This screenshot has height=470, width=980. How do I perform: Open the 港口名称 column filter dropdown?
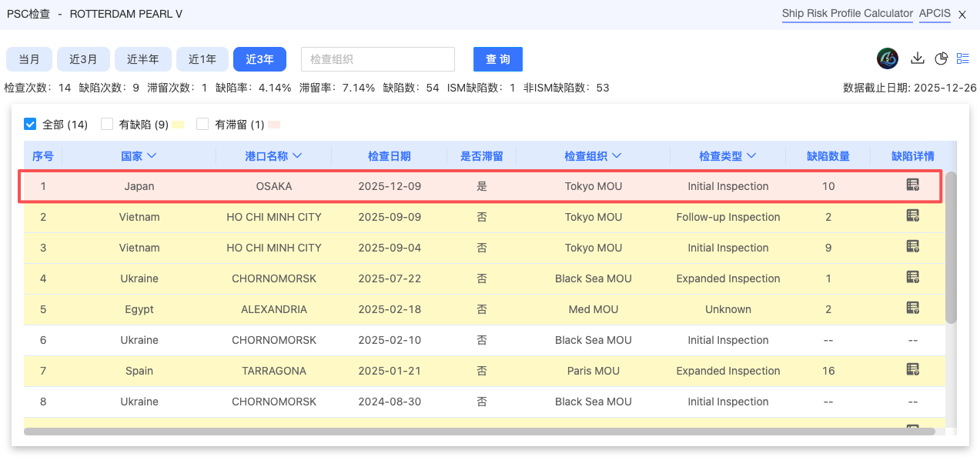coord(297,156)
